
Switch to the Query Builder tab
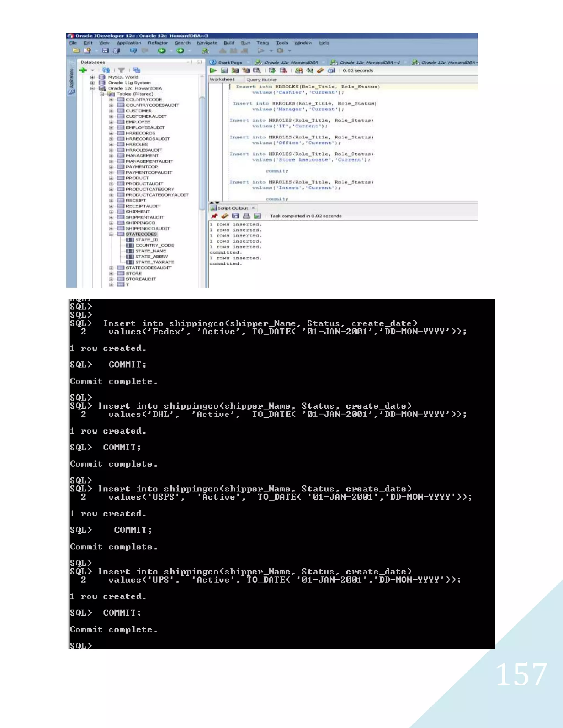click(x=261, y=80)
